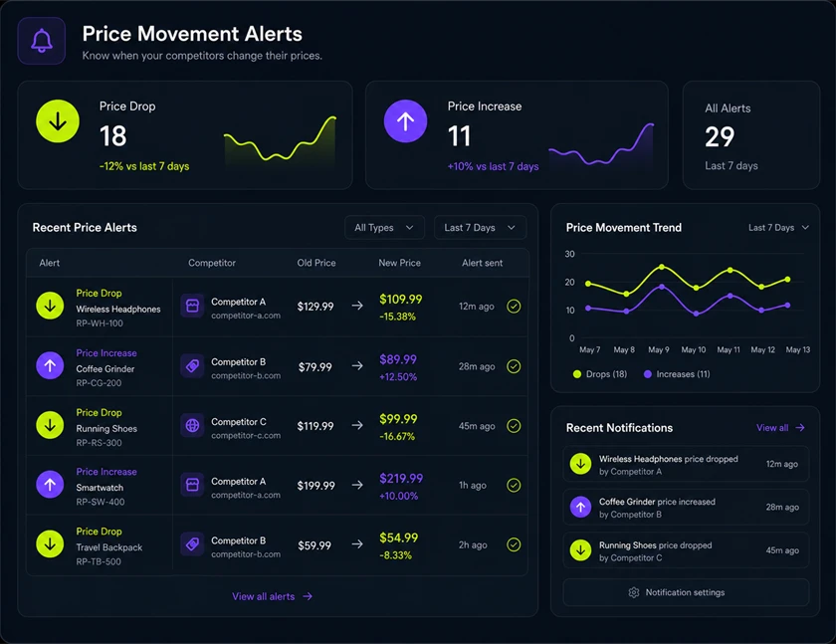Click the May 13 point on the yellow drops line
This screenshot has width=836, height=644.
[787, 280]
